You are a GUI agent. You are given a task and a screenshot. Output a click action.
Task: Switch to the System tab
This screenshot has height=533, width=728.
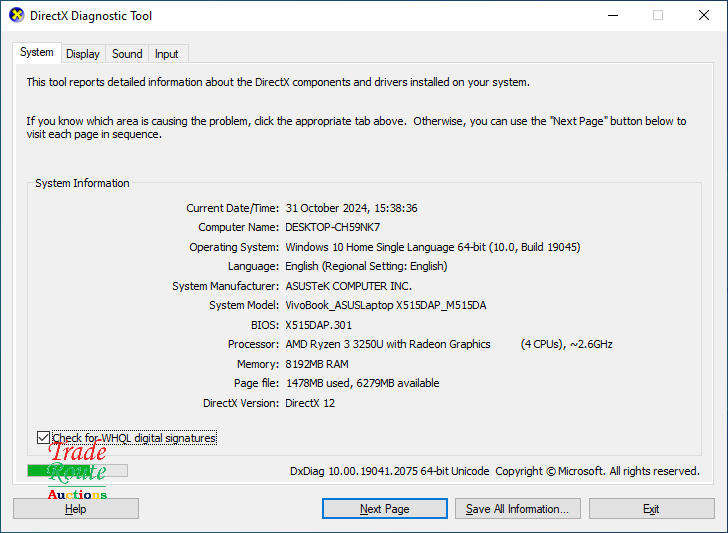pos(37,53)
